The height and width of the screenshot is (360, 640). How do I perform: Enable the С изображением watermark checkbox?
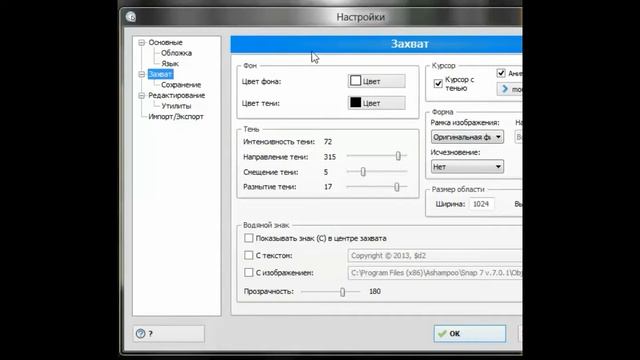pyautogui.click(x=249, y=272)
